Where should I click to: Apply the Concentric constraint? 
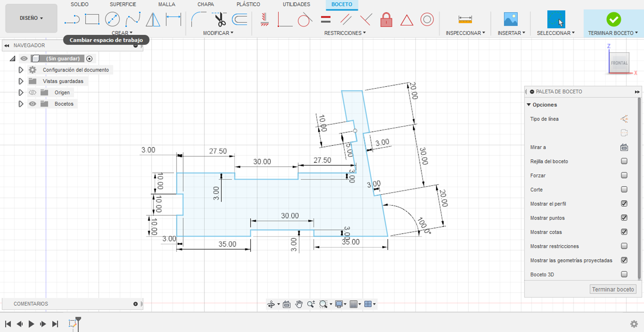coord(427,20)
